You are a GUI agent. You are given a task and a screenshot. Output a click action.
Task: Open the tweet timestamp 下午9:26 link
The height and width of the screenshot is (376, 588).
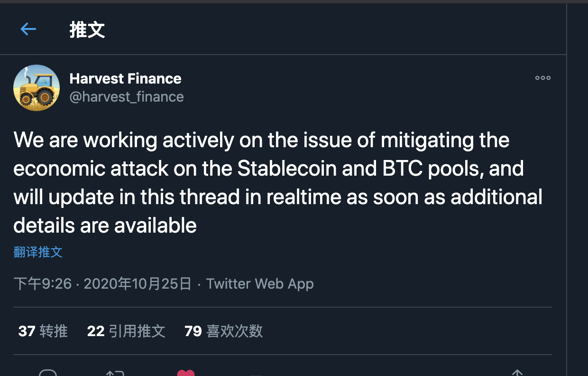[43, 284]
